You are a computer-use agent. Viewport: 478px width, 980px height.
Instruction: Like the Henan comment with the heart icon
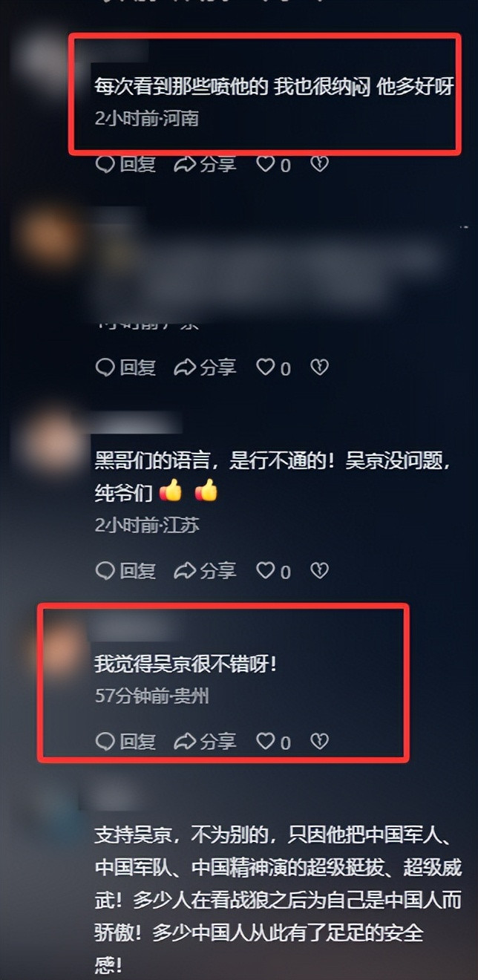pyautogui.click(x=273, y=164)
